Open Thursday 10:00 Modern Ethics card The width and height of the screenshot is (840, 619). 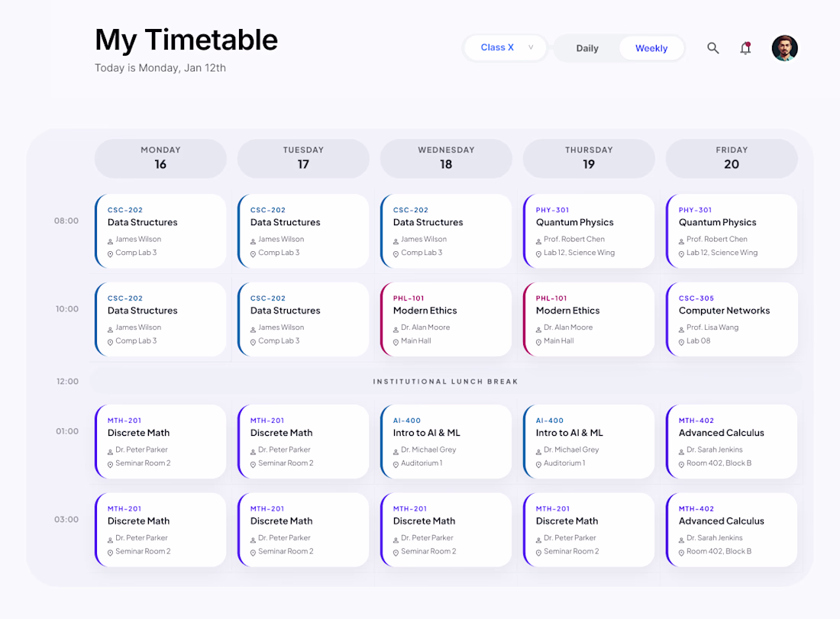point(589,320)
